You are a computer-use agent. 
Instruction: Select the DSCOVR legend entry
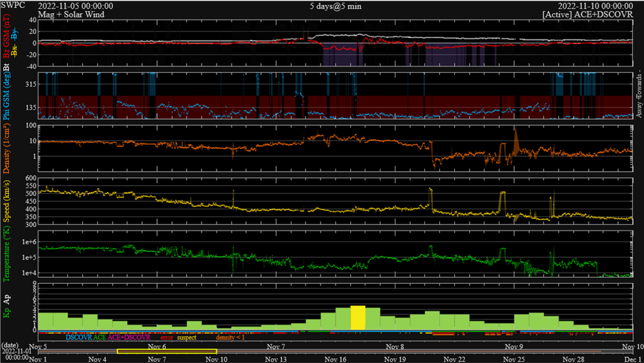(79, 337)
